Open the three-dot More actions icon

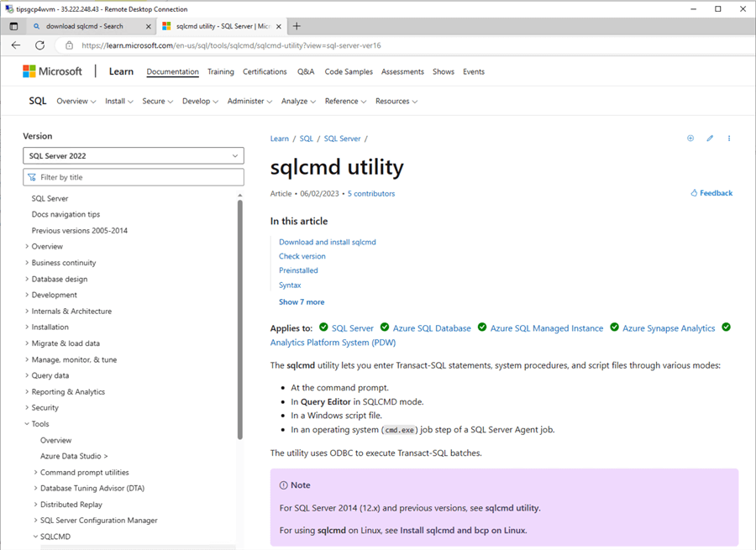click(x=728, y=138)
